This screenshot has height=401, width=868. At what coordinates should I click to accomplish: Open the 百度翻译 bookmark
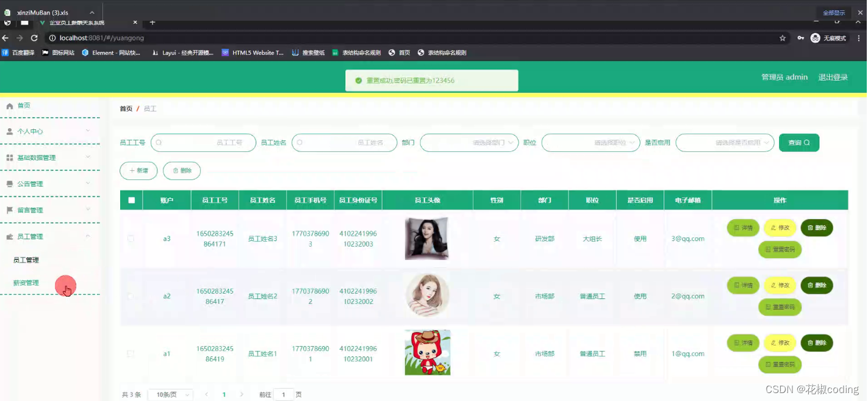coord(18,53)
